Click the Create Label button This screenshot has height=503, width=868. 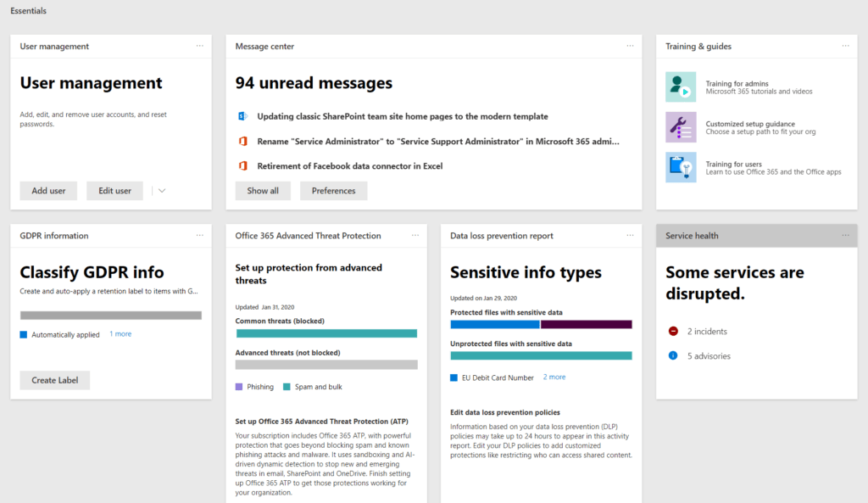tap(55, 380)
